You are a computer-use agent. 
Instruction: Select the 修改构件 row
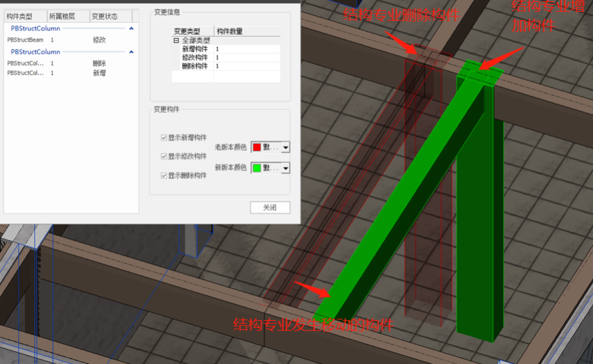(x=226, y=57)
